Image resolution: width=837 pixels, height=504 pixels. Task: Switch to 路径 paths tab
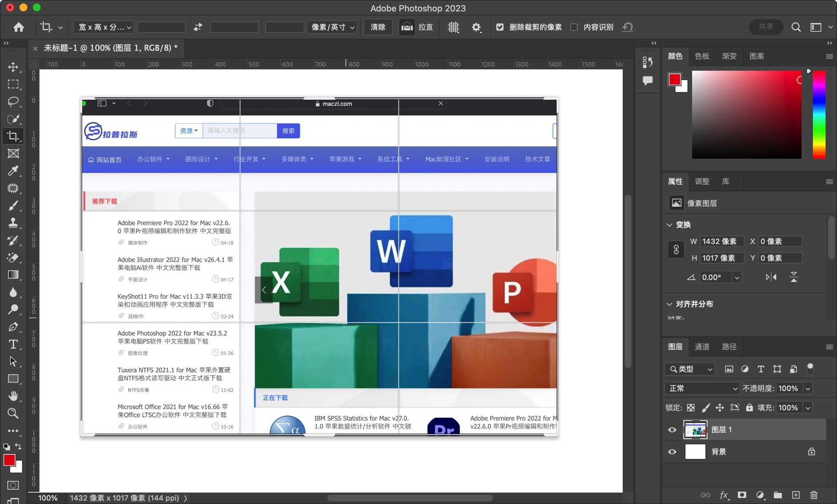pyautogui.click(x=729, y=347)
